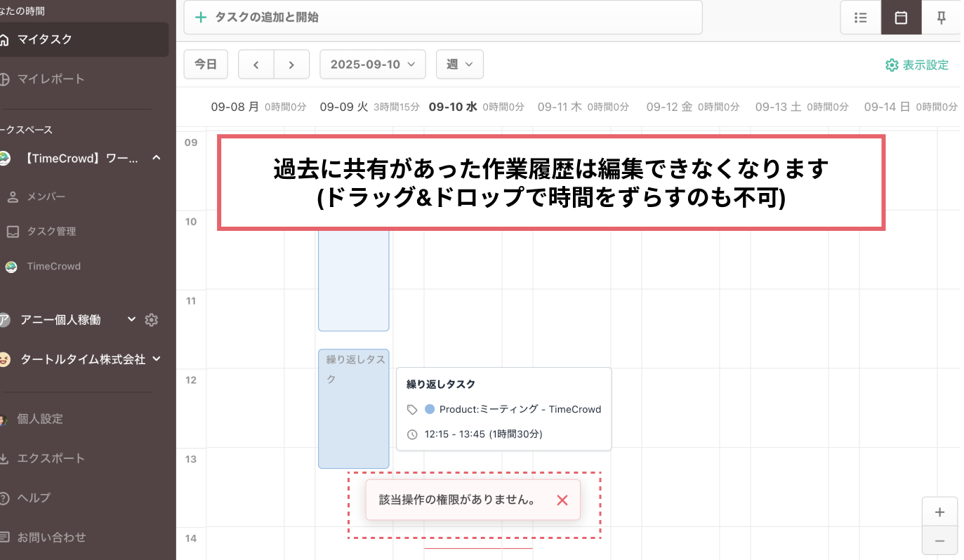
Task: Click the タスクの追加と開始 input field
Action: click(442, 18)
